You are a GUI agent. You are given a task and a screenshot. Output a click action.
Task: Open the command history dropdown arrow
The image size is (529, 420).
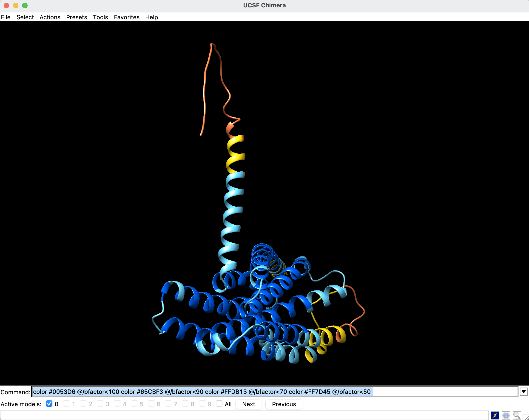coord(524,392)
